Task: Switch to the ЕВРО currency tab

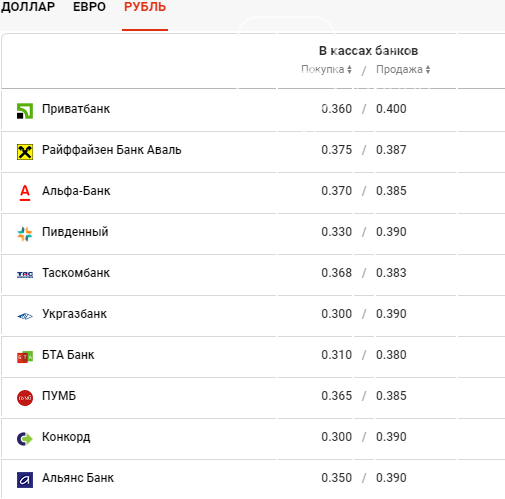Action: (89, 7)
